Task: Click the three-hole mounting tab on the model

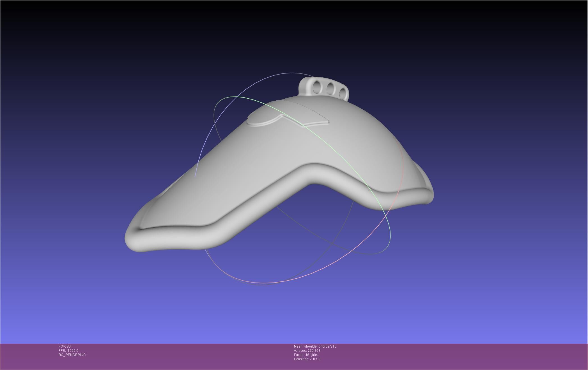Action: pyautogui.click(x=324, y=88)
